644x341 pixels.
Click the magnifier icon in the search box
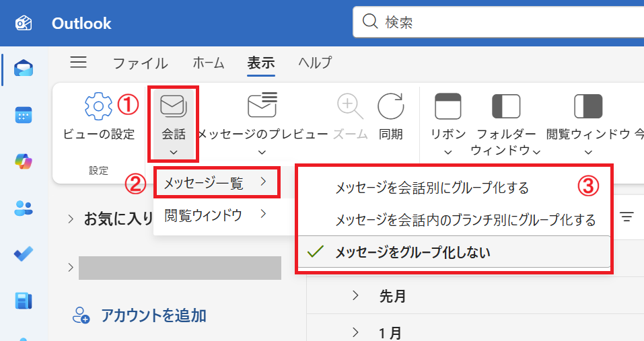[x=370, y=21]
